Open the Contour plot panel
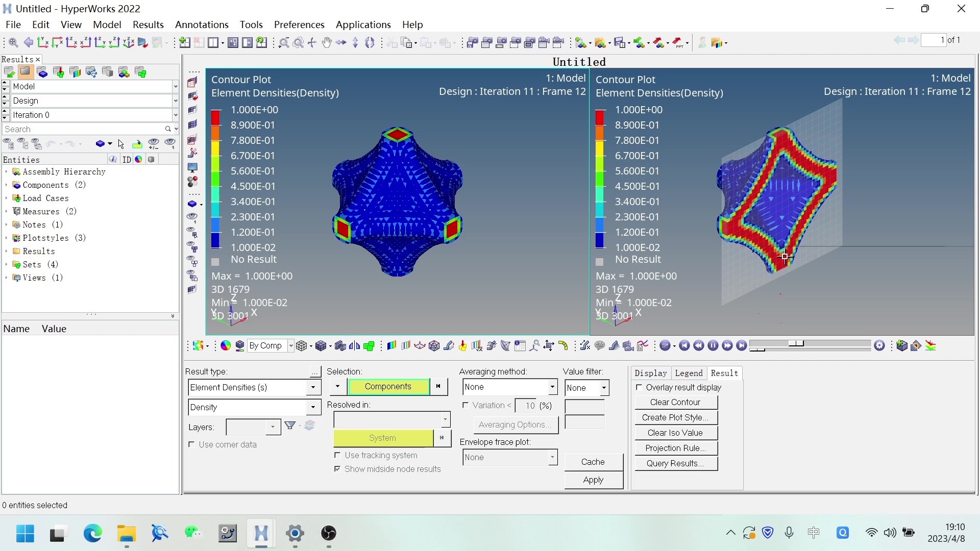 (x=391, y=345)
